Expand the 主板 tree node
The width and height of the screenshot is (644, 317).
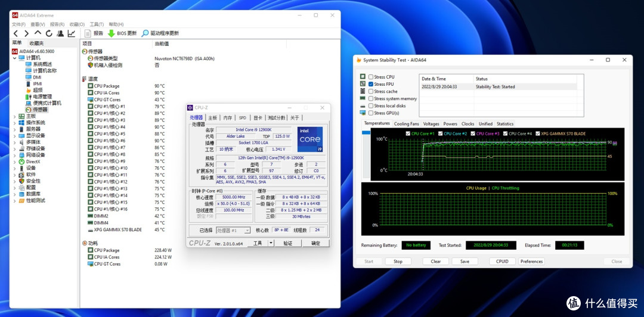(15, 116)
